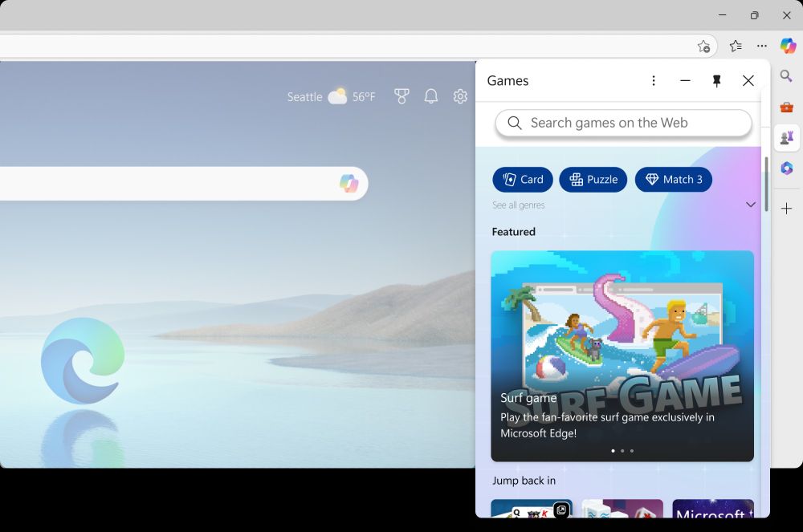Open Games panel more options menu
This screenshot has height=532, width=803.
[x=654, y=81]
